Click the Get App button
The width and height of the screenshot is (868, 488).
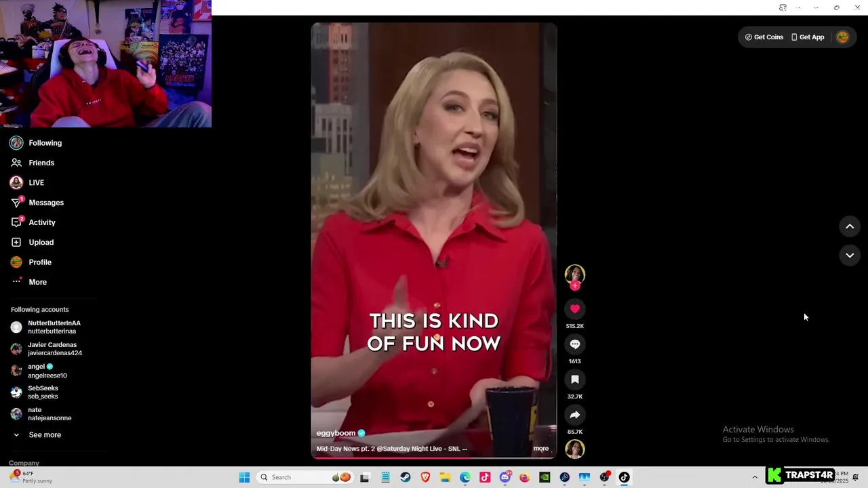808,37
